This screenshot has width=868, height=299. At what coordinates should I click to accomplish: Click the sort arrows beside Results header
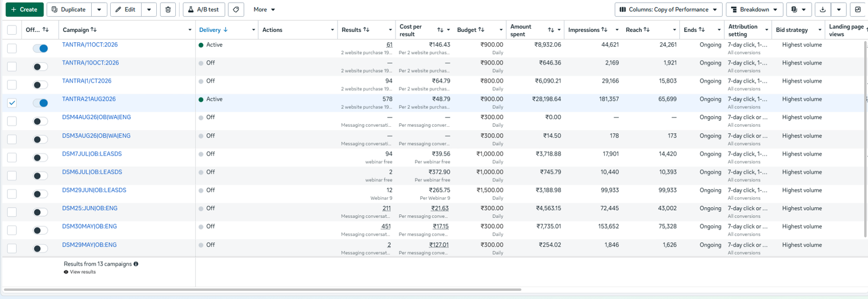366,30
